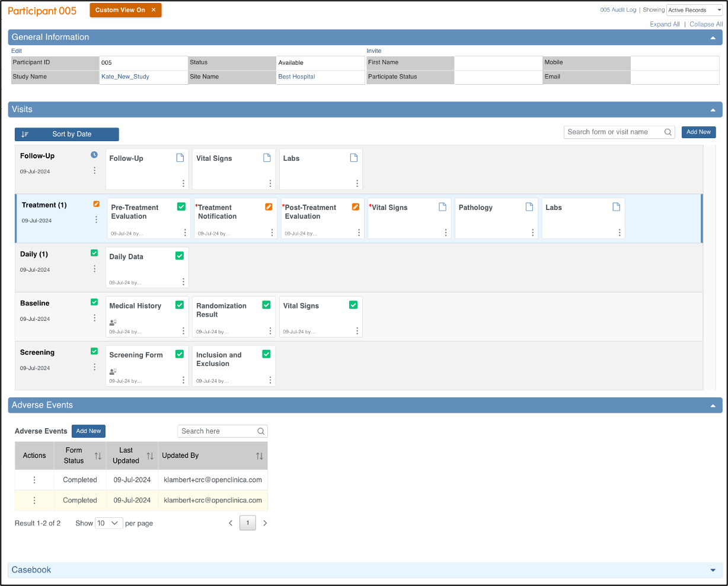Open kebab menu on Follow-Up form card
728x586 pixels.
click(x=183, y=183)
